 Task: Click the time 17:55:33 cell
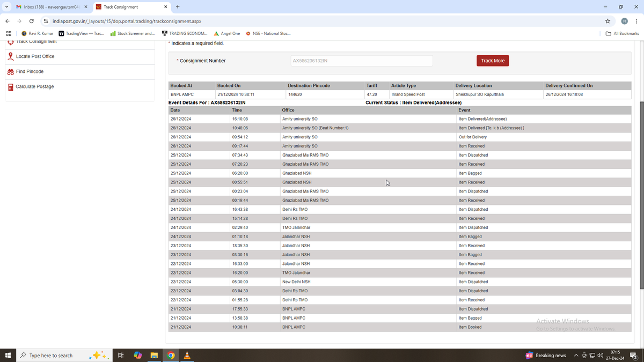click(x=255, y=309)
